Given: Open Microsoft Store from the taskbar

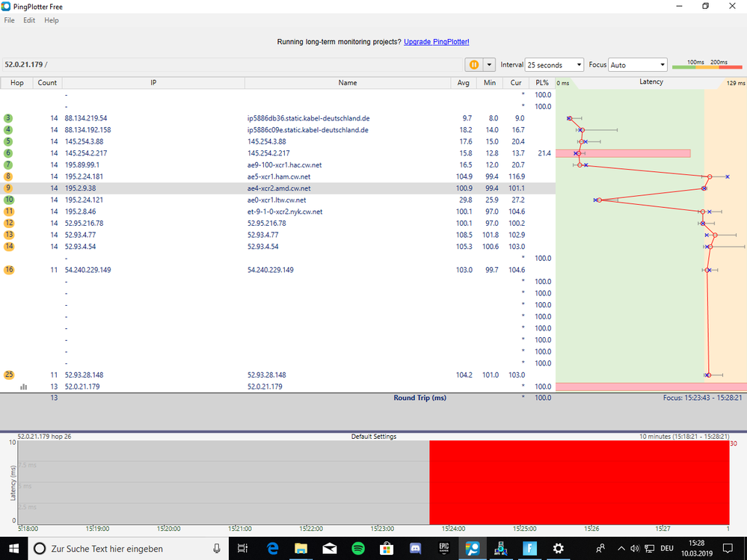Looking at the screenshot, I should click(x=387, y=549).
